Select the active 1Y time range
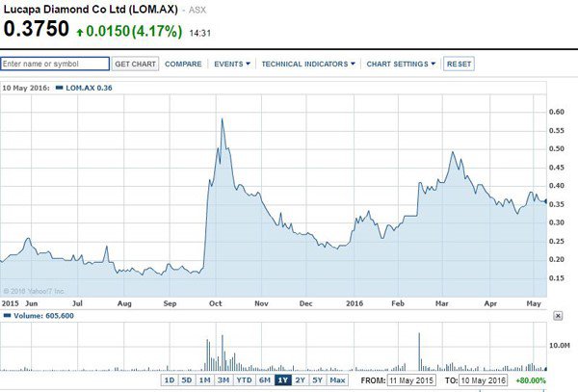The height and width of the screenshot is (392, 578). [x=282, y=379]
